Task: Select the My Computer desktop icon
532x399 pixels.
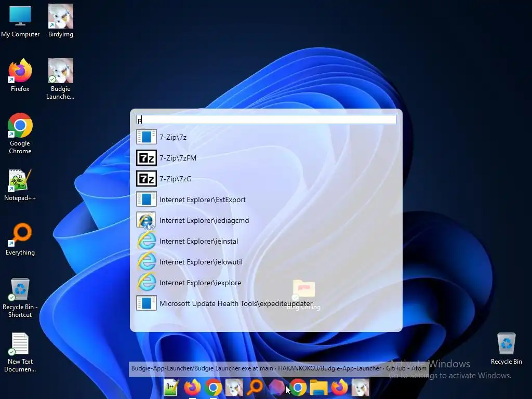Action: [x=20, y=21]
